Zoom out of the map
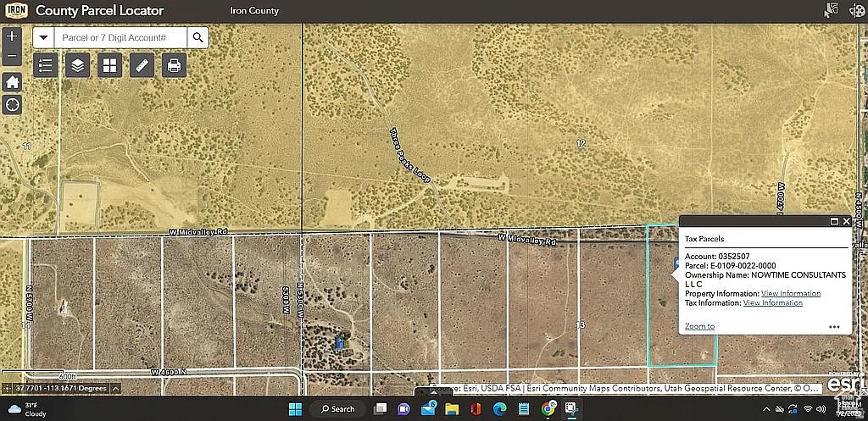 12,57
